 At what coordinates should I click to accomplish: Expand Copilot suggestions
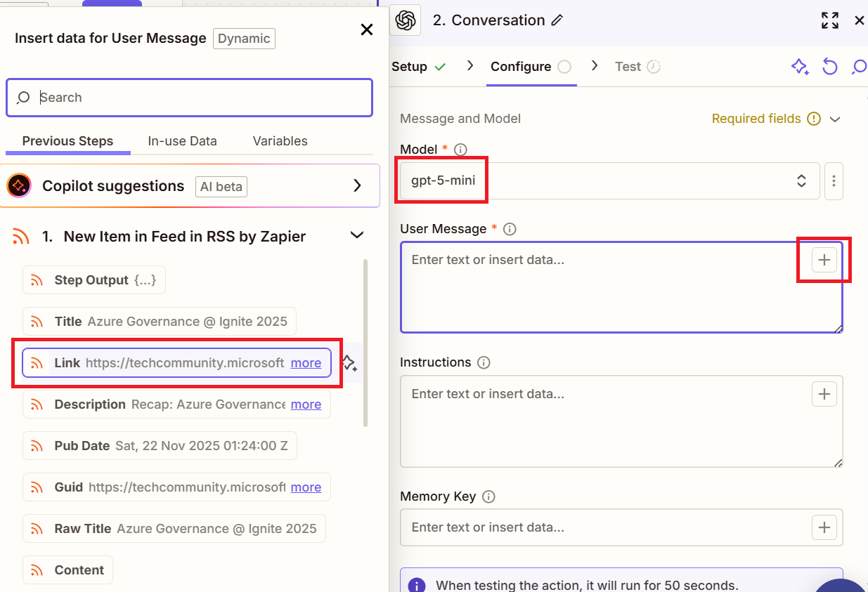[x=357, y=186]
